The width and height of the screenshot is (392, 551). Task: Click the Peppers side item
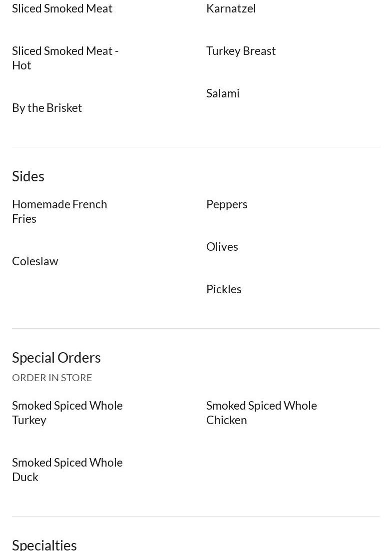coord(227,204)
